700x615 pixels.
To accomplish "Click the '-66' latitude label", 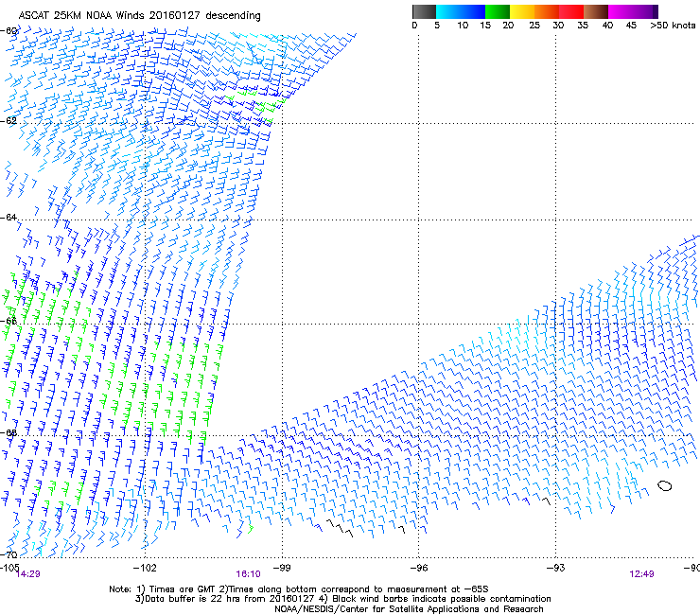I will tap(9, 321).
